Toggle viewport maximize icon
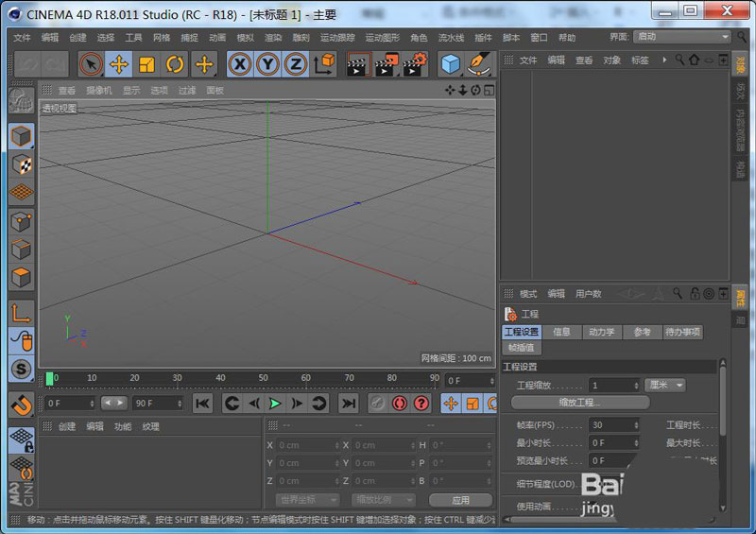This screenshot has width=756, height=534. 489,90
